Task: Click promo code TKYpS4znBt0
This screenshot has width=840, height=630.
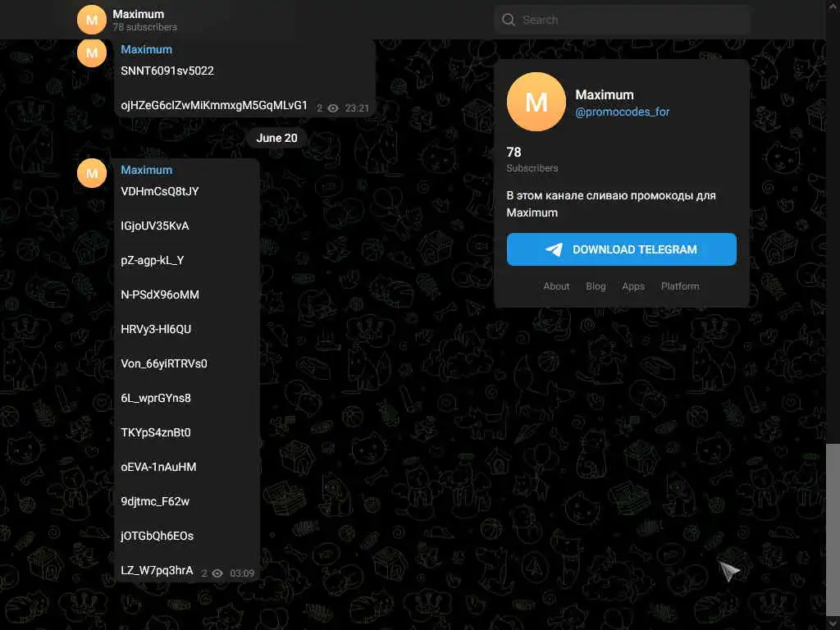Action: click(x=156, y=432)
